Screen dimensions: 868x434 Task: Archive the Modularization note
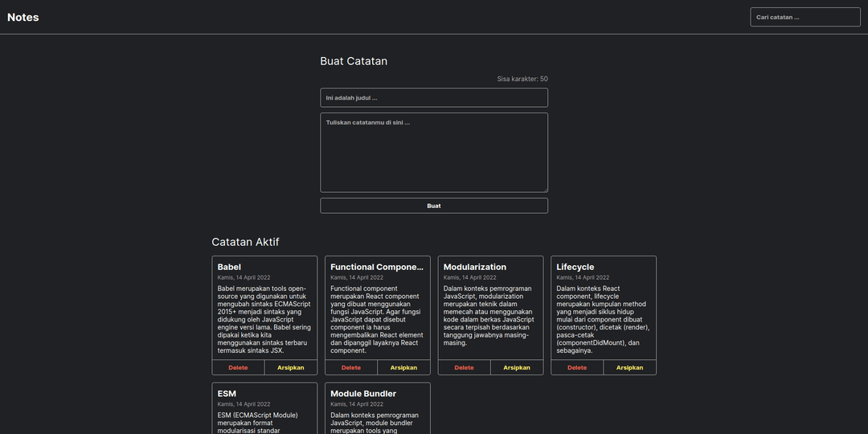(x=517, y=367)
